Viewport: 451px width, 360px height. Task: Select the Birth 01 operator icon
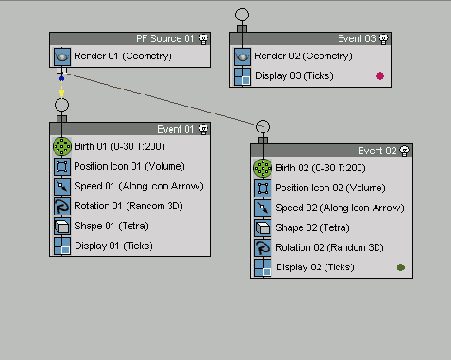tap(62, 146)
